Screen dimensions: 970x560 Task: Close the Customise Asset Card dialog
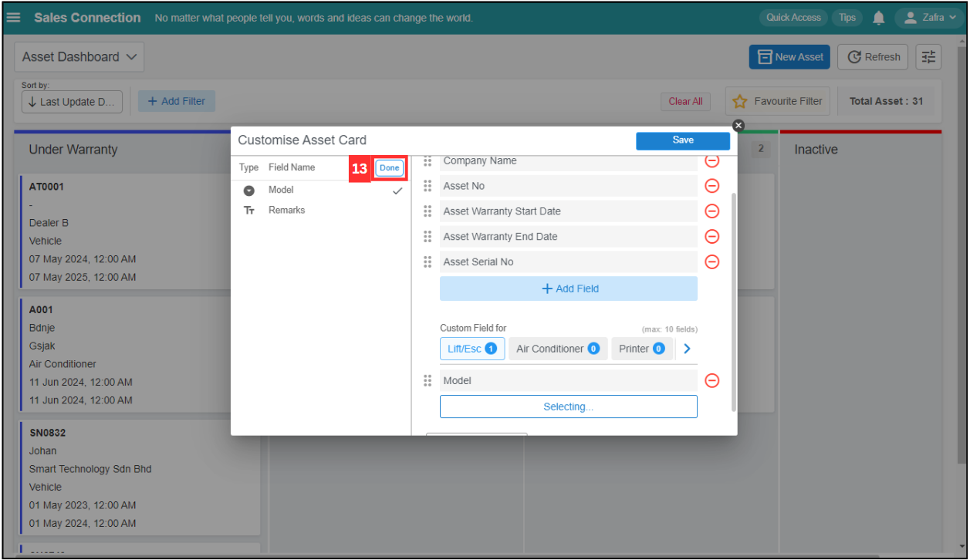point(738,125)
